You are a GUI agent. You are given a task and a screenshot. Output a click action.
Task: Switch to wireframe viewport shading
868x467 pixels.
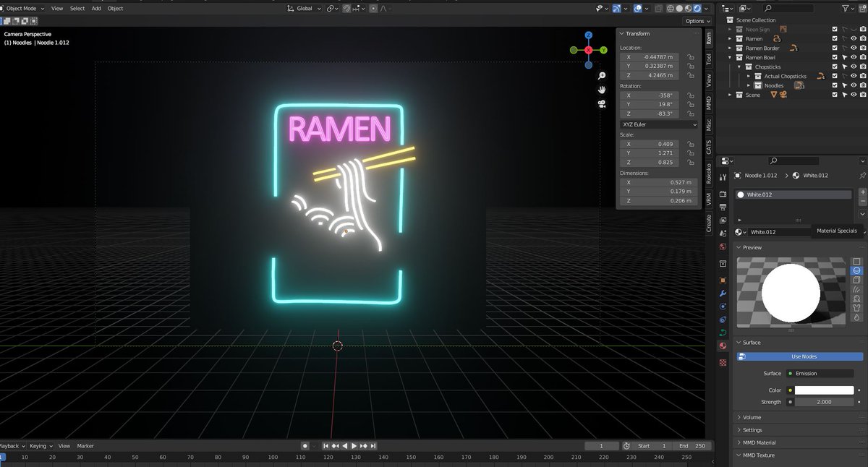671,9
